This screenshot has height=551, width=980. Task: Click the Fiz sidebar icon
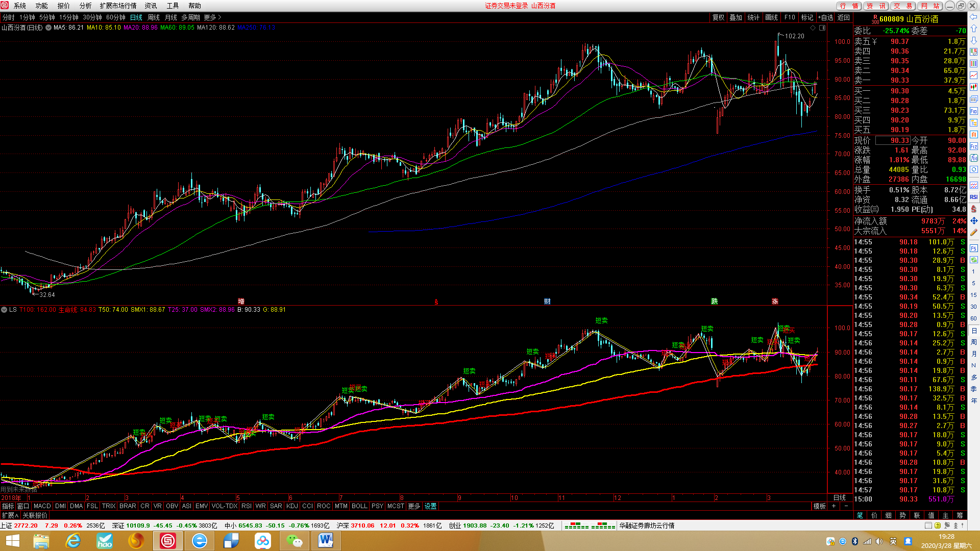(974, 146)
